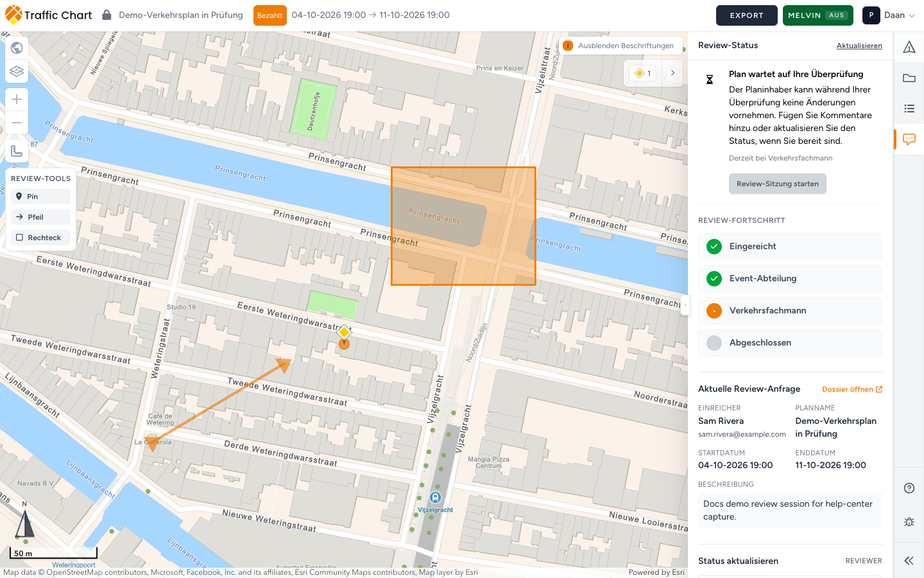This screenshot has width=924, height=578.
Task: Select the Event-Abteilung progress step
Action: click(x=790, y=279)
